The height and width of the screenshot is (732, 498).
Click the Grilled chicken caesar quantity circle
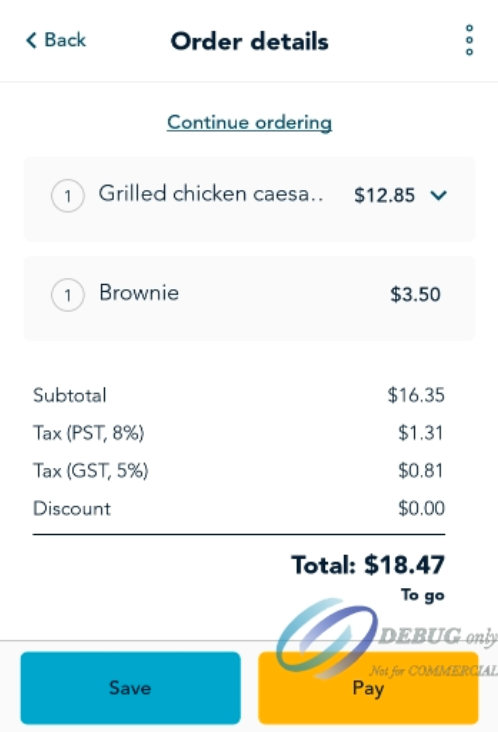tap(68, 196)
